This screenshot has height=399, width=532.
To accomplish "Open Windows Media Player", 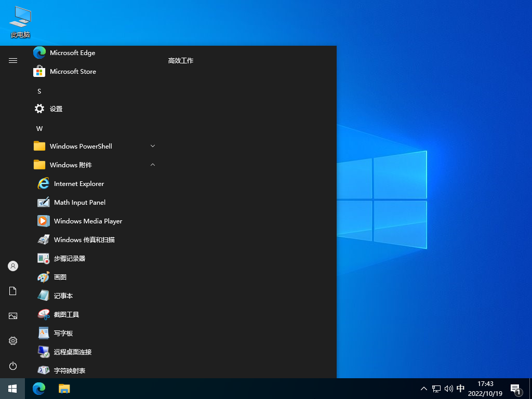I will (x=88, y=221).
